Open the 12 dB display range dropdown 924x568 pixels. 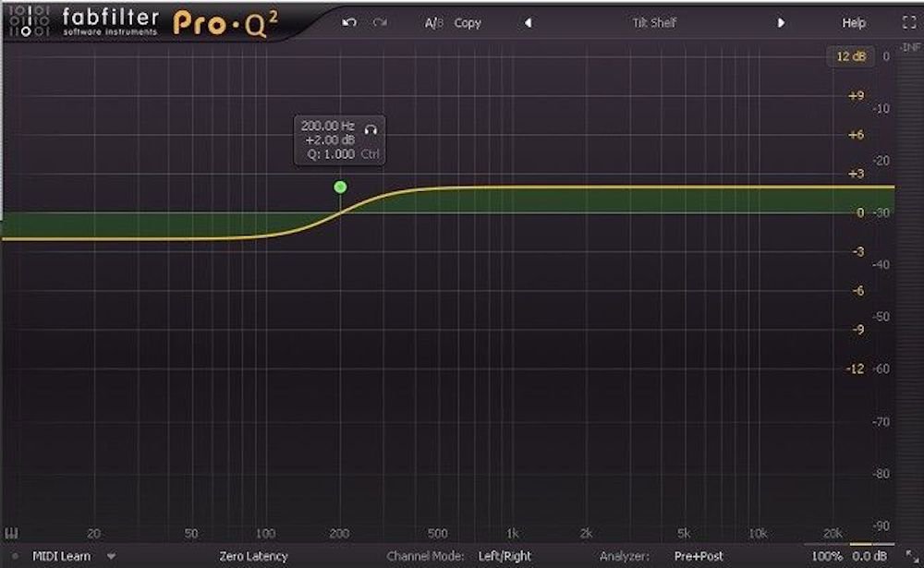tap(850, 56)
